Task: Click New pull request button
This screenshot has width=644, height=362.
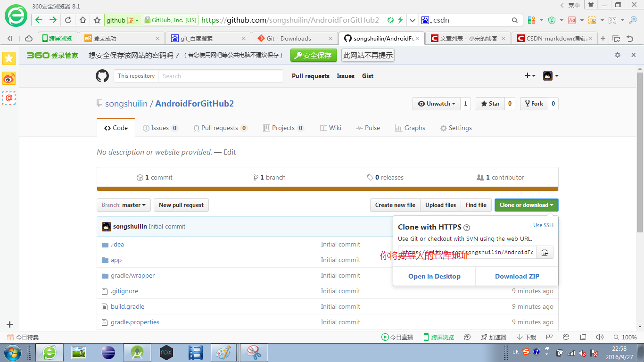Action: [x=181, y=205]
